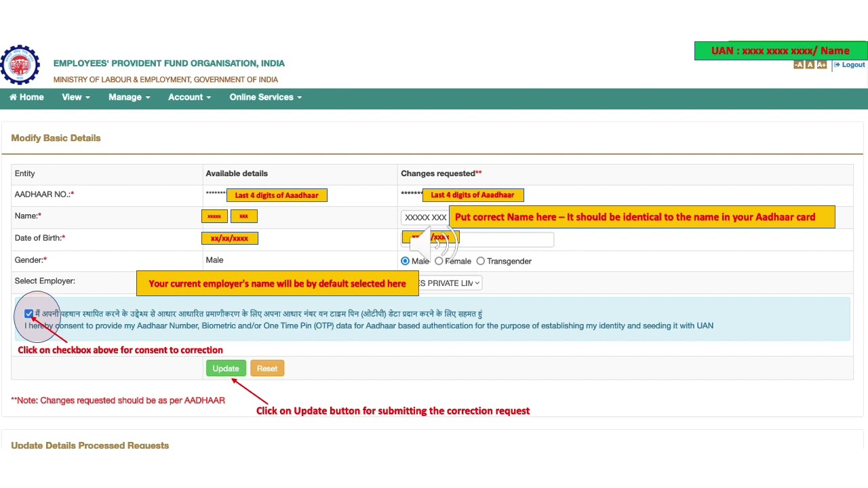Toggle the Aadhaar consent checkbox

pyautogui.click(x=28, y=314)
